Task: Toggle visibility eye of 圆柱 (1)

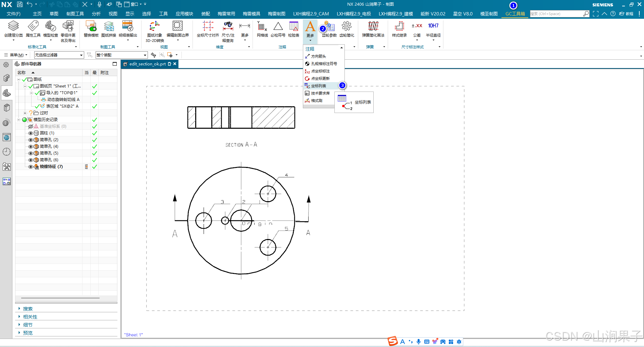Action: (31, 133)
